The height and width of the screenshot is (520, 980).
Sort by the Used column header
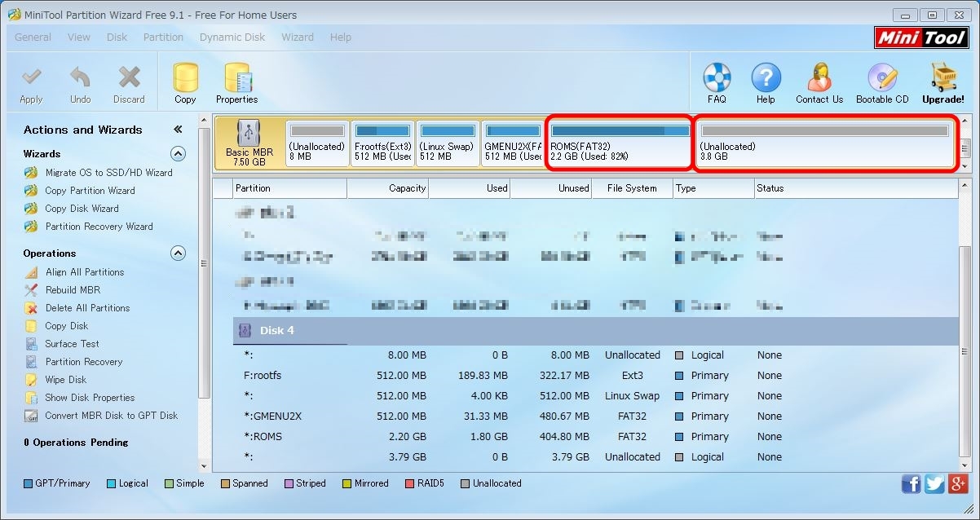point(470,188)
